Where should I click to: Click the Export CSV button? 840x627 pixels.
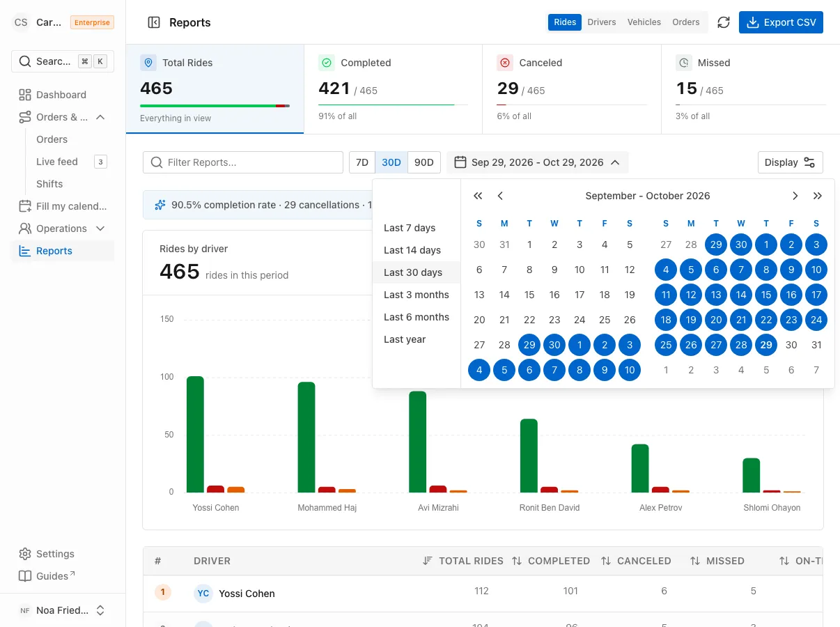coord(781,22)
